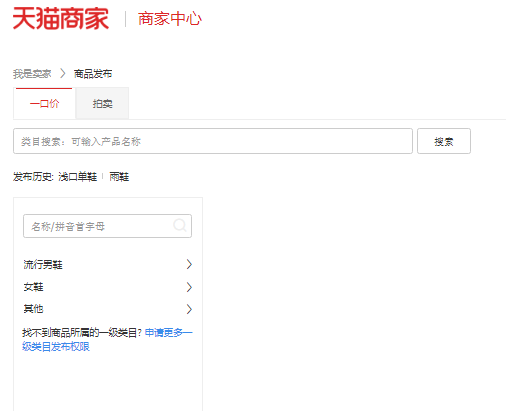
Task: Expand the chevron beside 流行男鞋
Action: tap(189, 264)
